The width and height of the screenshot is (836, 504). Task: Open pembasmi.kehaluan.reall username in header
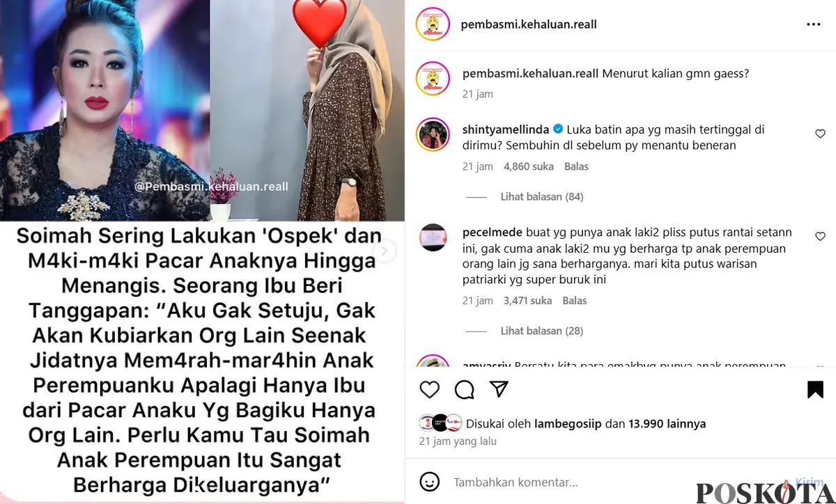pos(529,24)
